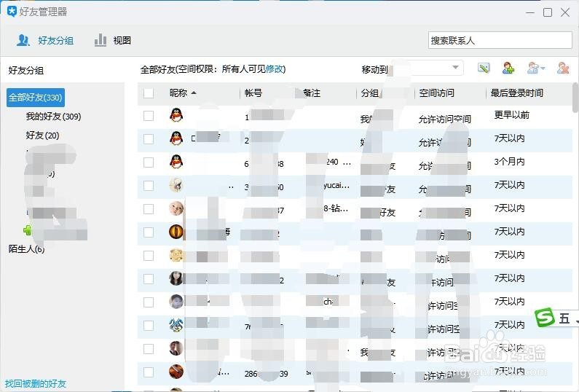Click penguin avatar in the 更早以前 row
This screenshot has height=392, width=579.
click(176, 115)
